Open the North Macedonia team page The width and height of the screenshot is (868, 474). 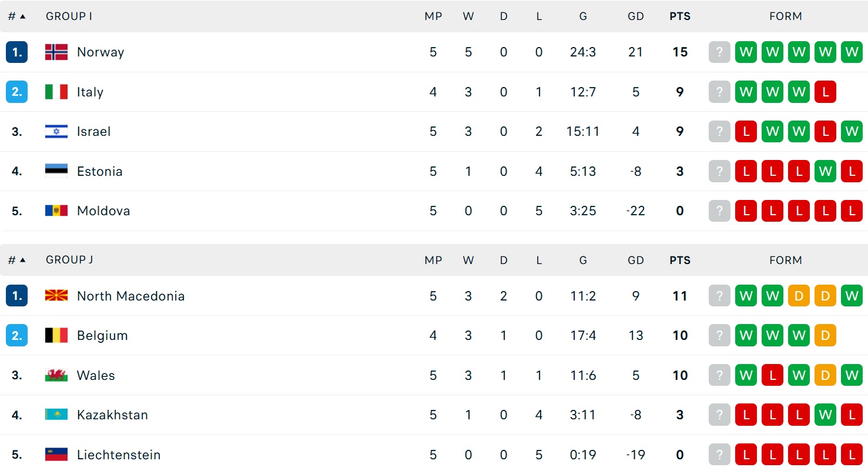[130, 296]
